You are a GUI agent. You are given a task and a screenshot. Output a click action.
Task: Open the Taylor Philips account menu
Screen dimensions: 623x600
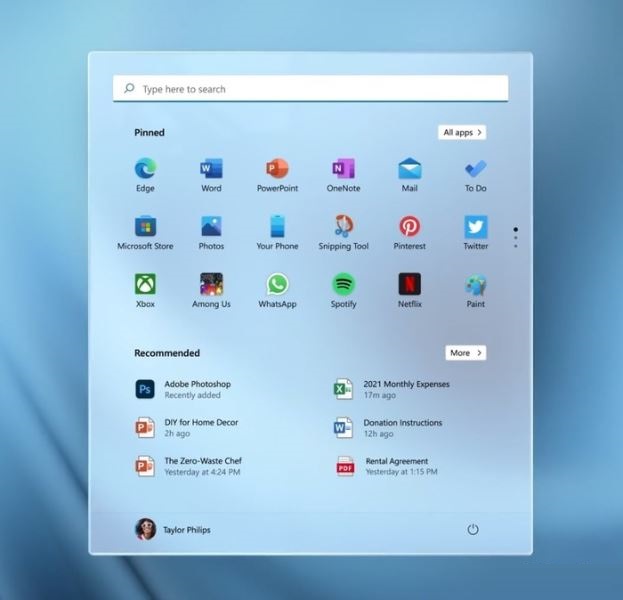point(172,530)
